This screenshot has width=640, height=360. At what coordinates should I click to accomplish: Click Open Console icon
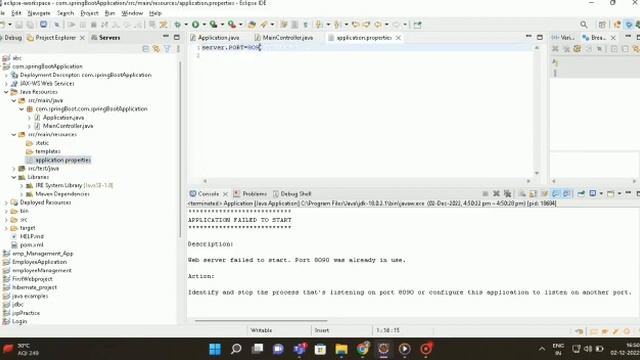[x=611, y=193]
